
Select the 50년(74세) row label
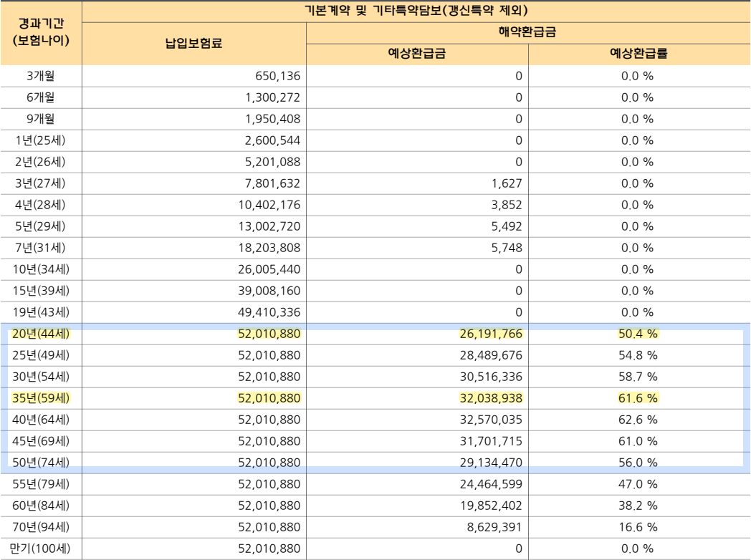click(41, 463)
